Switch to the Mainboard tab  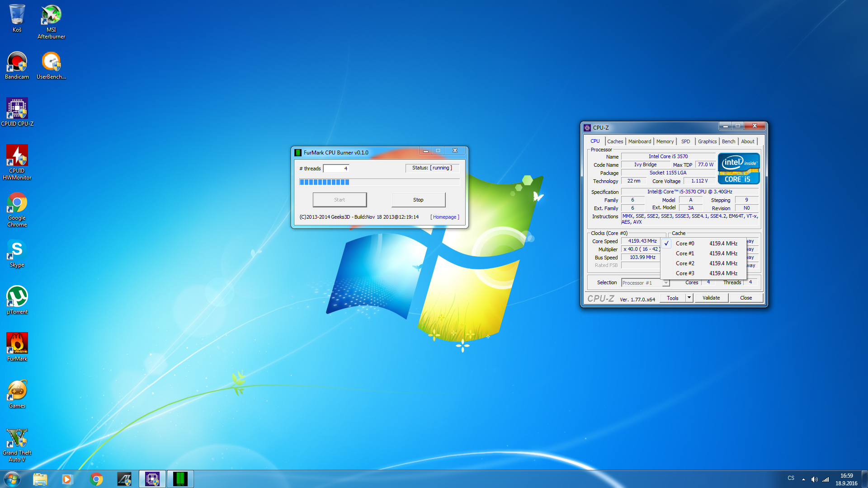pyautogui.click(x=639, y=141)
